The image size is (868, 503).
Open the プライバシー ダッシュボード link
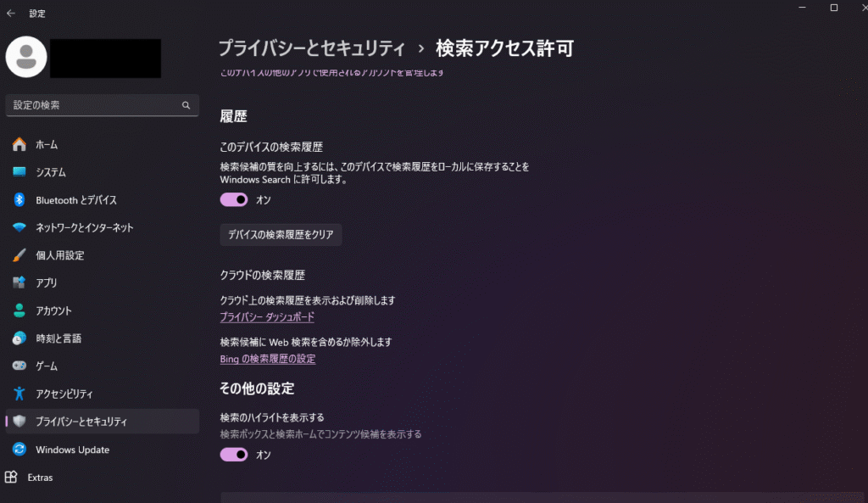[267, 317]
